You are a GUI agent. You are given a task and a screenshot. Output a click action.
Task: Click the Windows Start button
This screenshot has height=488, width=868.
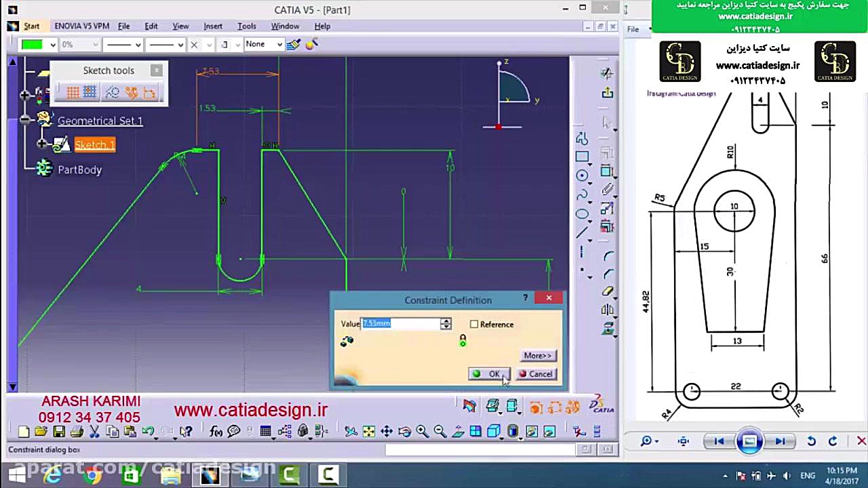coord(17,475)
